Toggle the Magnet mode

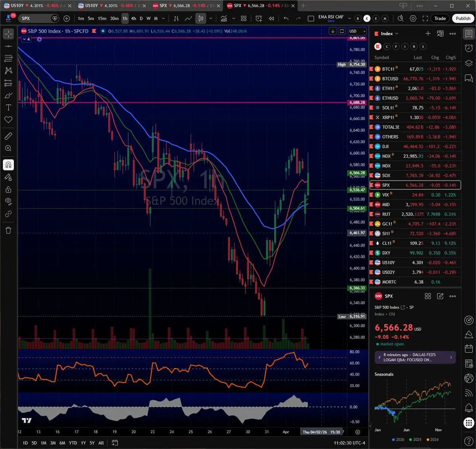point(8,165)
